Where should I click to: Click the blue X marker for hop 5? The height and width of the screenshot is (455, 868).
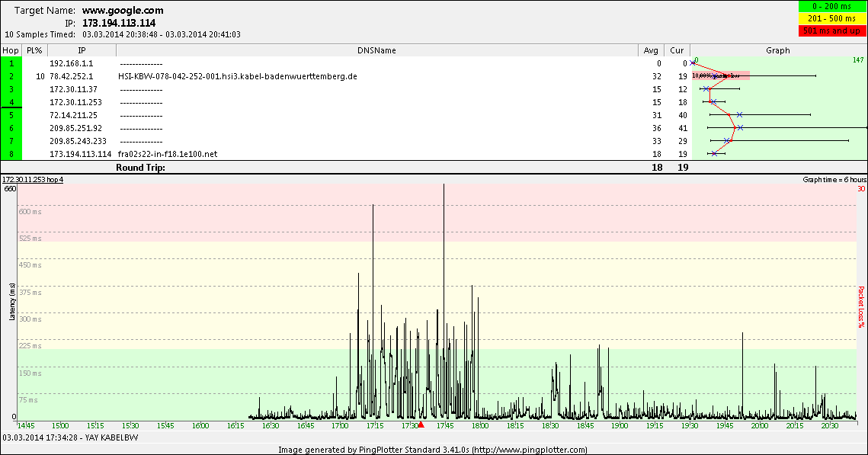pyautogui.click(x=740, y=115)
